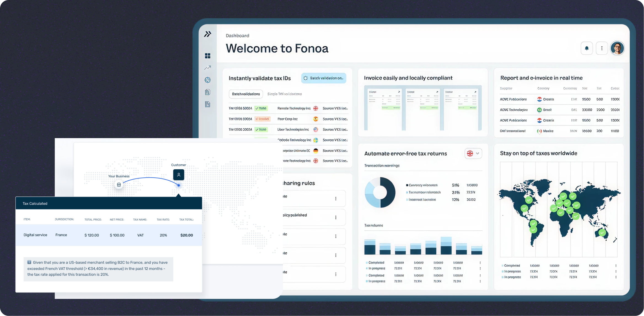The width and height of the screenshot is (644, 316).
Task: Click the Batch validation status button
Action: coord(324,78)
